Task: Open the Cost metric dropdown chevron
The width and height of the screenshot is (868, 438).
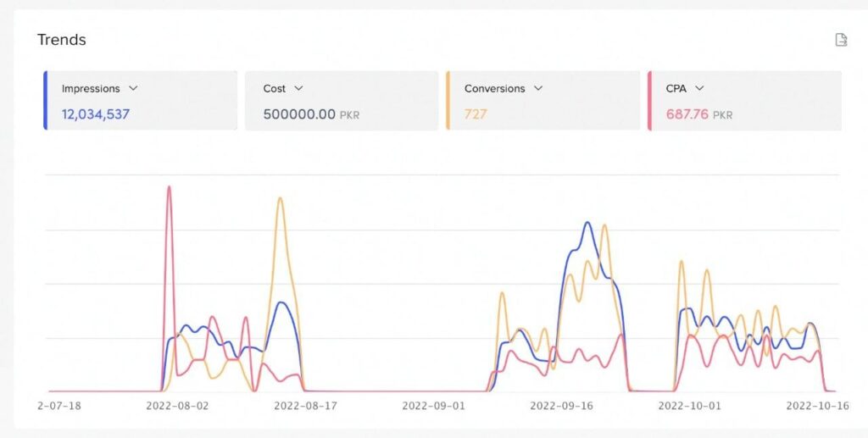Action: (298, 88)
